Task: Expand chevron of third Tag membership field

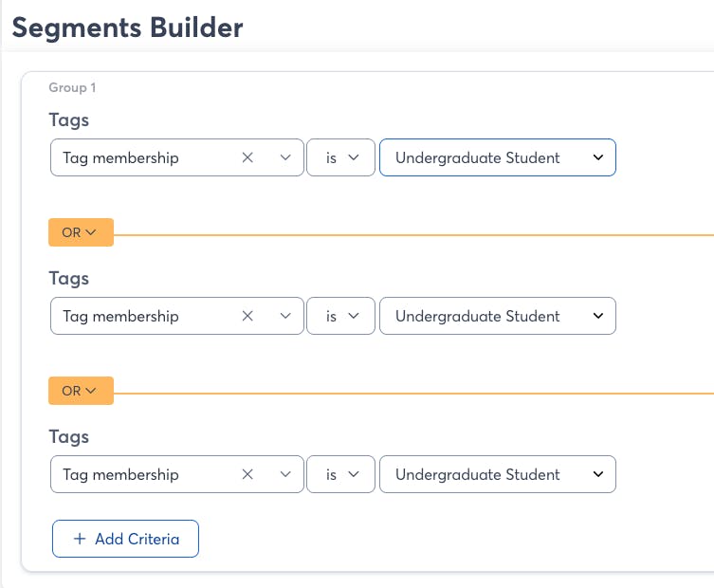Action: point(285,475)
